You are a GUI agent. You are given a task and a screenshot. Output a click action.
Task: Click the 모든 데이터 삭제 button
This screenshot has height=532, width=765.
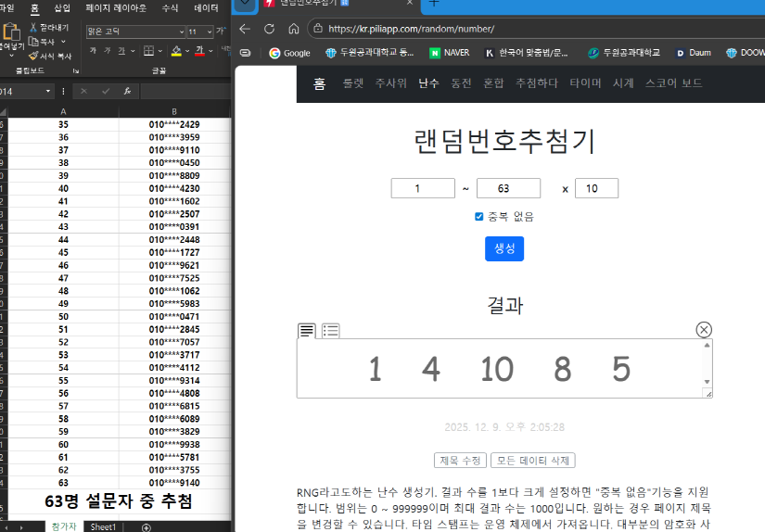tap(532, 461)
